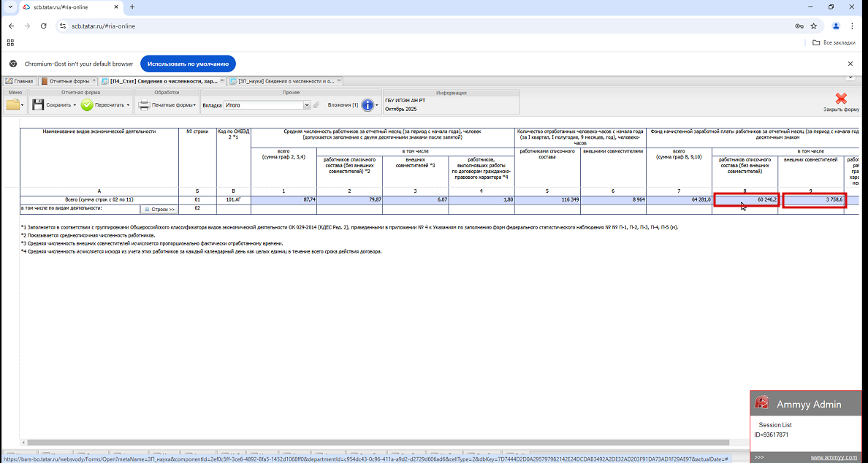Viewport: 868px width, 463px height.
Task: Select the cell with value 6,07
Action: click(x=415, y=199)
